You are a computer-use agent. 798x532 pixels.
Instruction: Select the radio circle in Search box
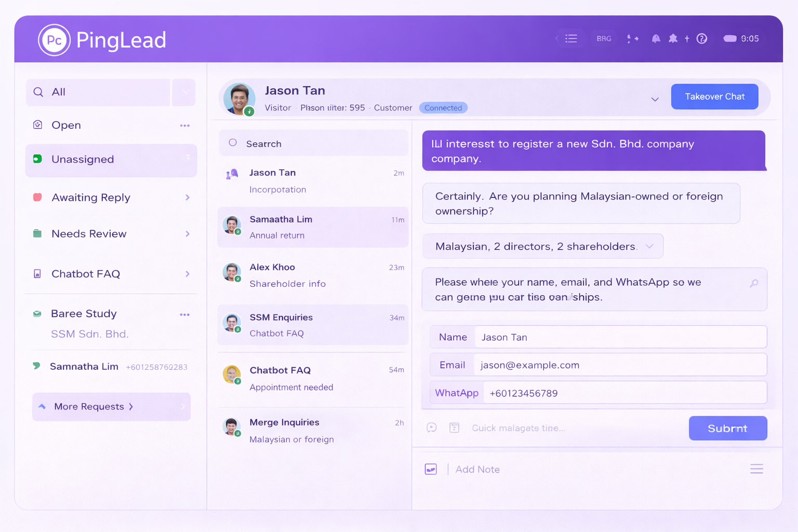(233, 143)
